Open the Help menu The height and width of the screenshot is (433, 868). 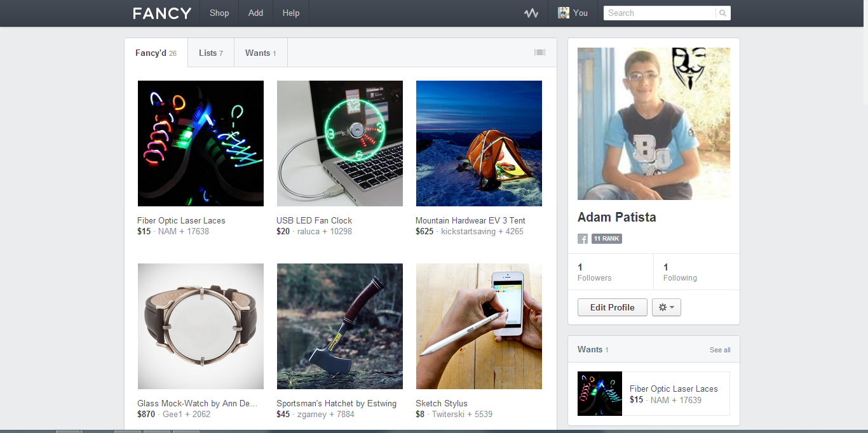(x=291, y=13)
